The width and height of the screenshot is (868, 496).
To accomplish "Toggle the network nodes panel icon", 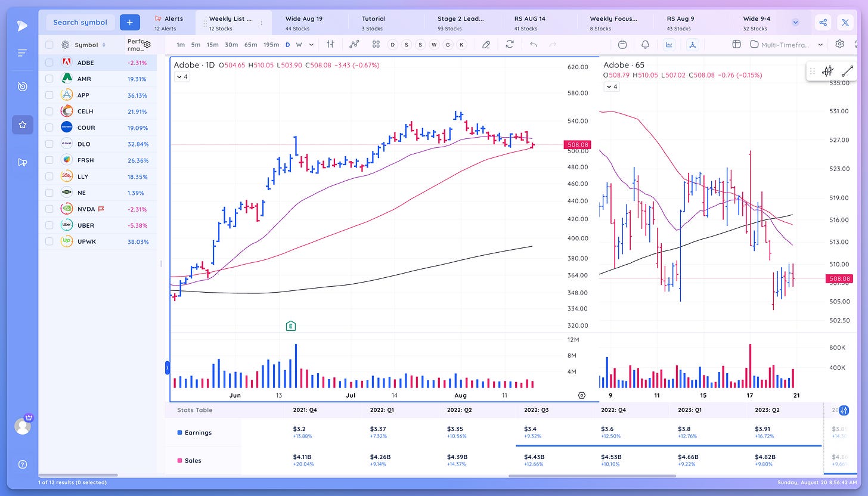I will tap(692, 44).
